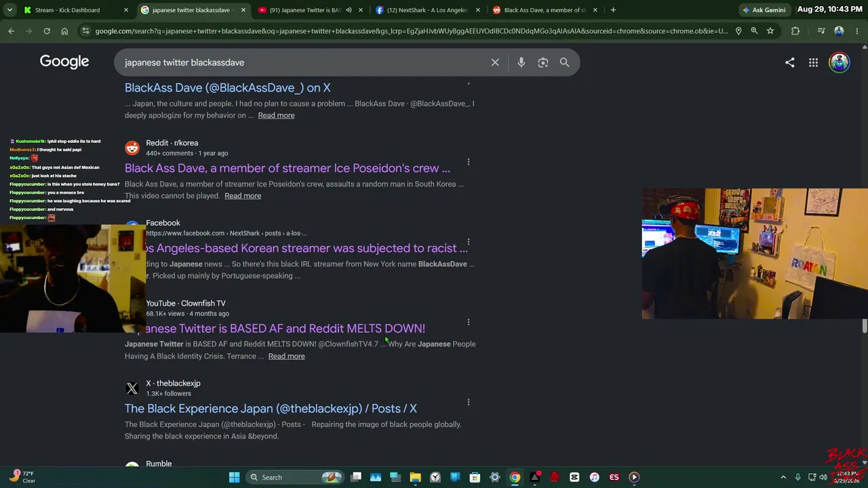This screenshot has height=488, width=868.
Task: Clear the Google search box text
Action: point(495,62)
